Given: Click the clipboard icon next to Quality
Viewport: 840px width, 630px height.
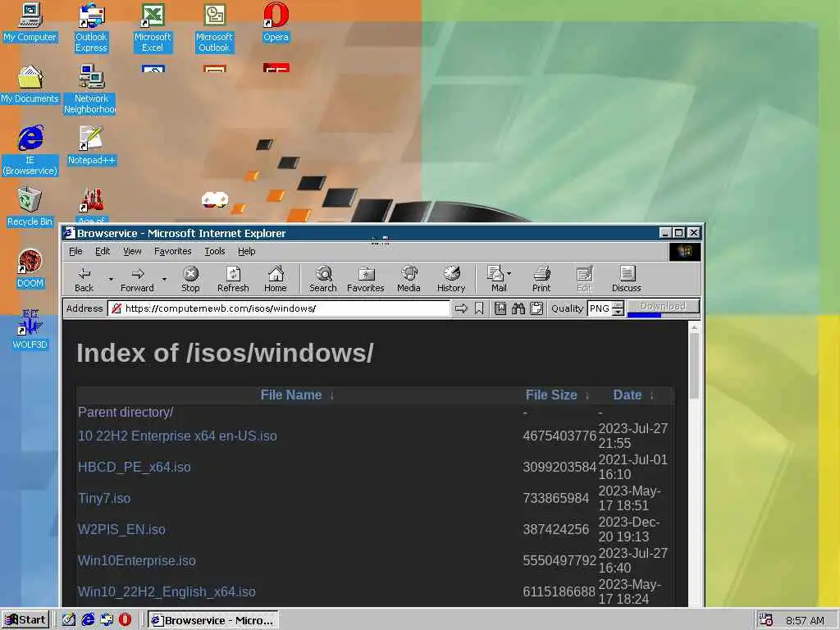Looking at the screenshot, I should (536, 308).
